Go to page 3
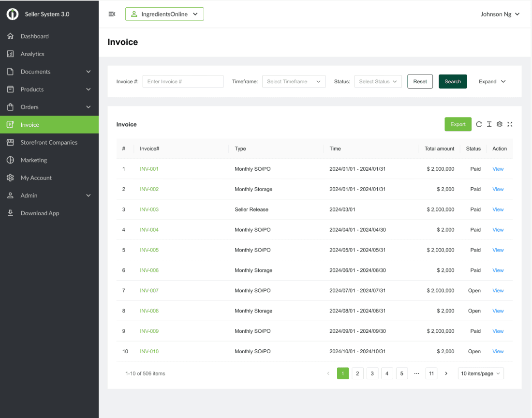This screenshot has height=418, width=532. [372, 373]
